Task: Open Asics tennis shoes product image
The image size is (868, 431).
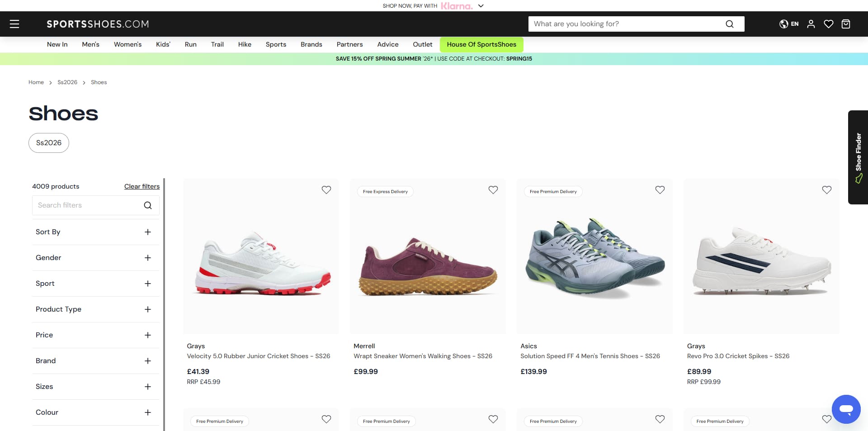Action: [594, 256]
